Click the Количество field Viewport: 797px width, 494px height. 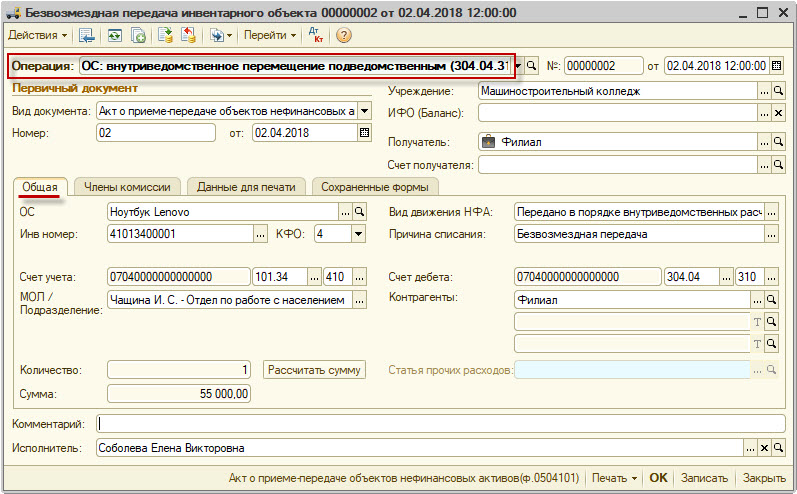pyautogui.click(x=179, y=370)
